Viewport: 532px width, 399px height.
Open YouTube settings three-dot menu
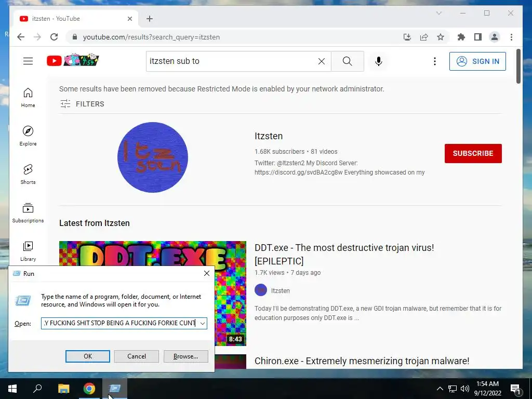coord(435,61)
